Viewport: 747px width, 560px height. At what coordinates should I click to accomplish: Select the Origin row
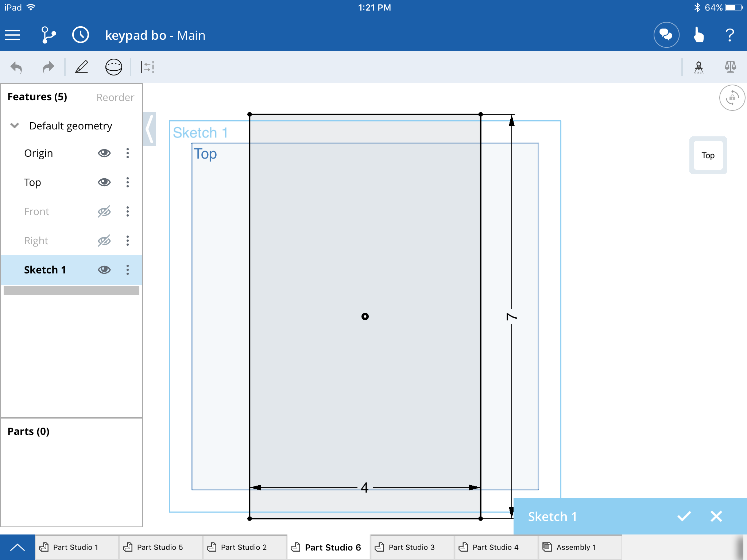[71, 153]
